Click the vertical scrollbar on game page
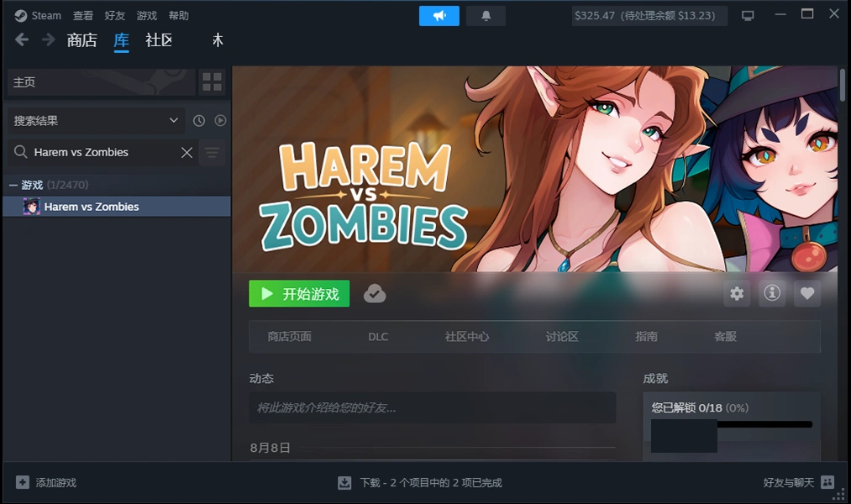Viewport: 851px width, 504px height. point(843,84)
